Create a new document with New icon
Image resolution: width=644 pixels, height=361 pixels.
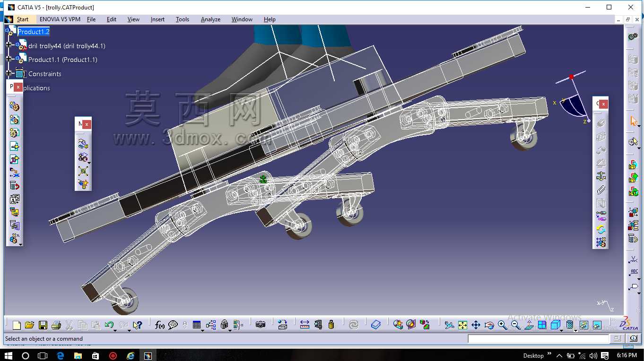point(17,325)
